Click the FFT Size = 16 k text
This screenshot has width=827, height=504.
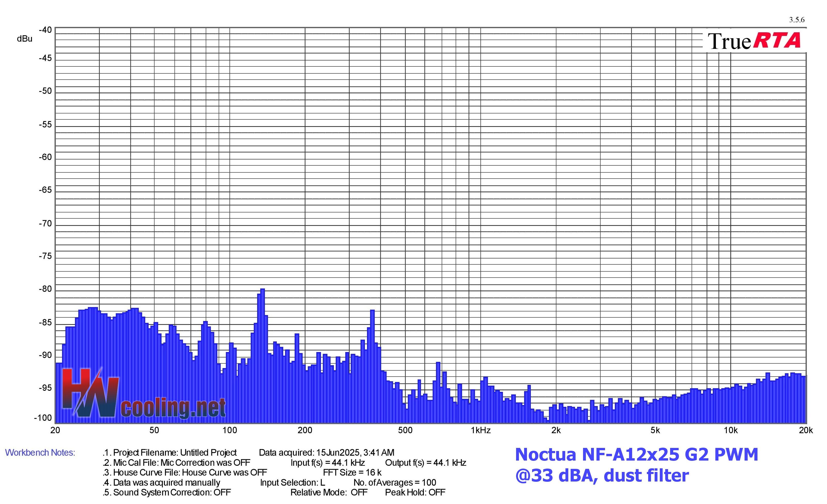tap(352, 472)
